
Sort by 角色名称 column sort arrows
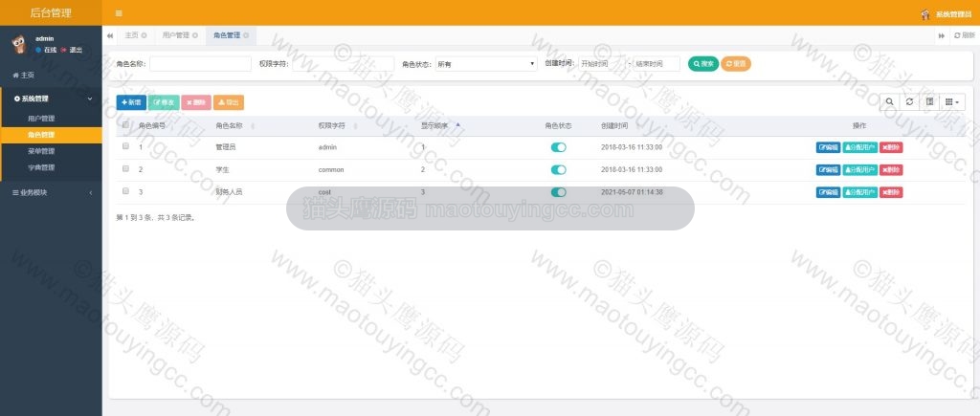(253, 126)
